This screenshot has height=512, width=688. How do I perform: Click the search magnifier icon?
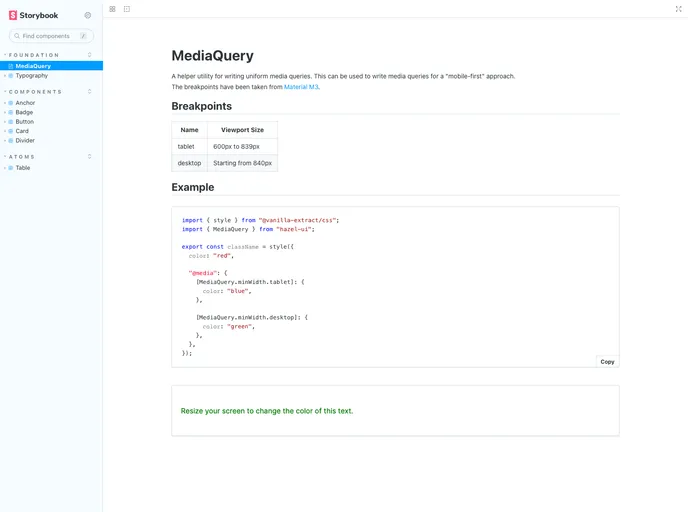pyautogui.click(x=17, y=36)
